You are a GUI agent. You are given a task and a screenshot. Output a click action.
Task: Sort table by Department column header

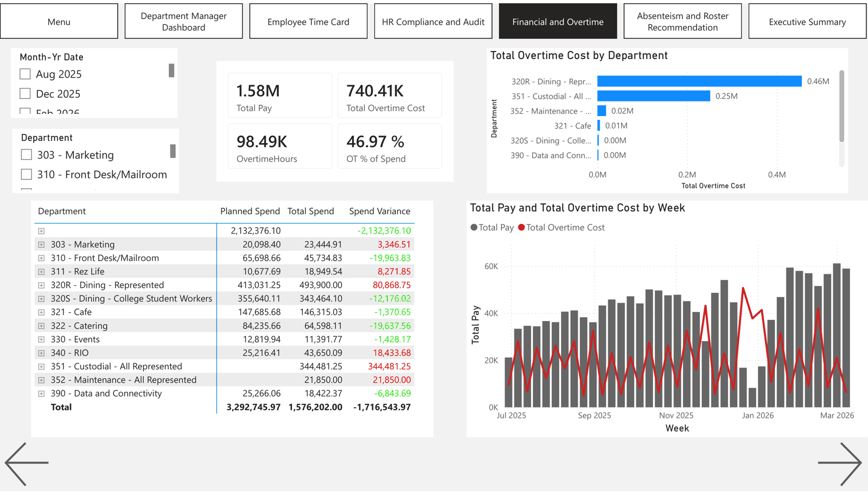pos(62,211)
